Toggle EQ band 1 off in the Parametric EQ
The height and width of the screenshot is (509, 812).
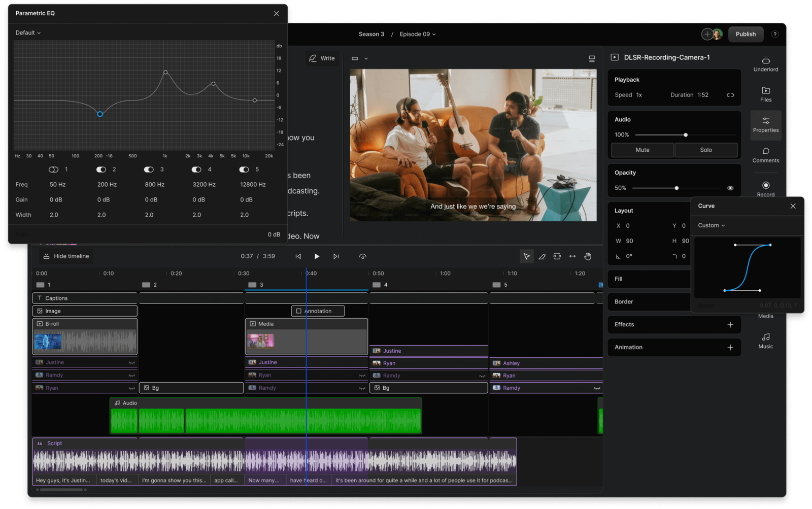[53, 169]
